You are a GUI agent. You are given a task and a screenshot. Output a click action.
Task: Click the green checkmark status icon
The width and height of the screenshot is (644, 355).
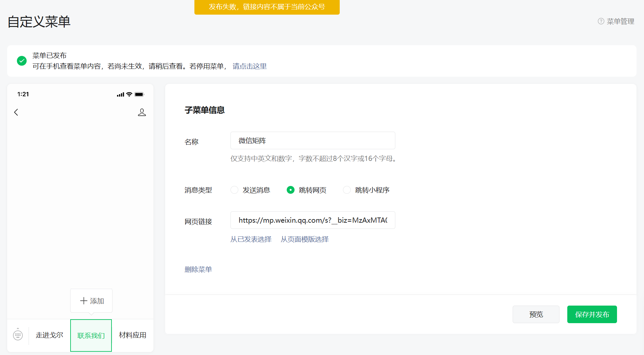(x=22, y=61)
